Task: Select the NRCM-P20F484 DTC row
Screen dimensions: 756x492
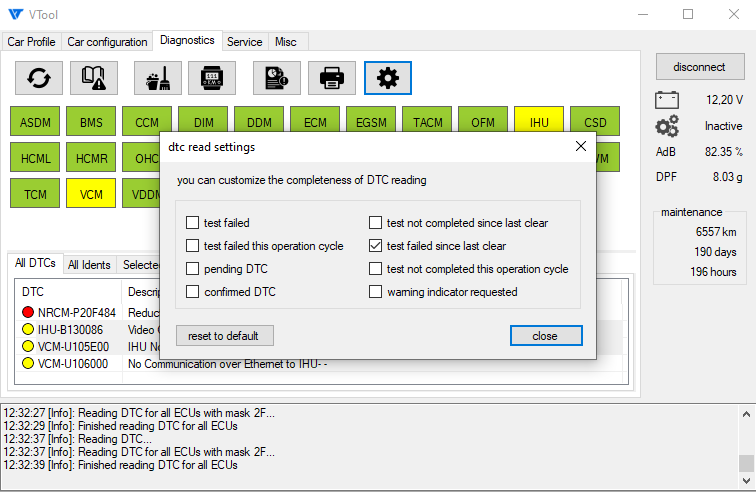Action: (x=70, y=313)
